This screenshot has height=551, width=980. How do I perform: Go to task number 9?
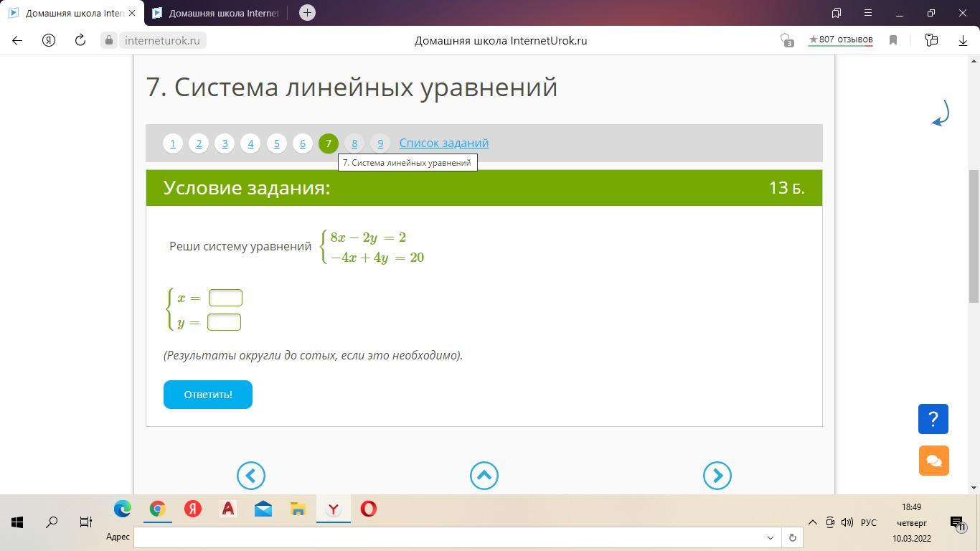click(380, 143)
